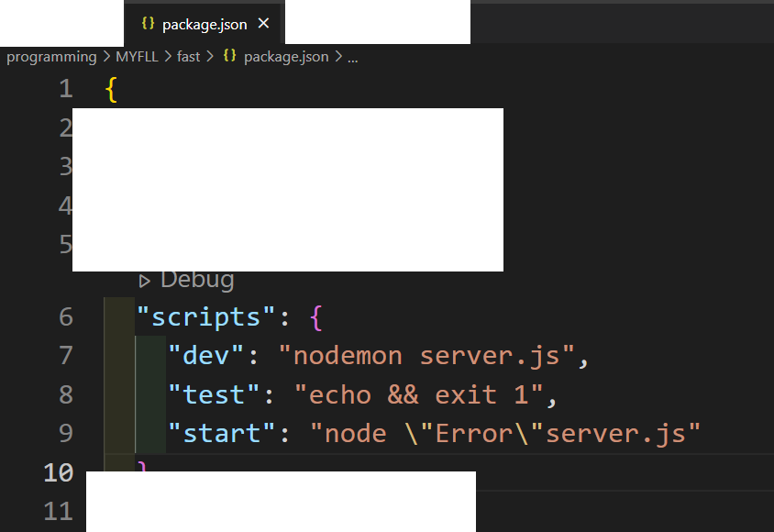This screenshot has width=774, height=532.
Task: Place cursor on the "scripts" key
Action: pos(205,316)
